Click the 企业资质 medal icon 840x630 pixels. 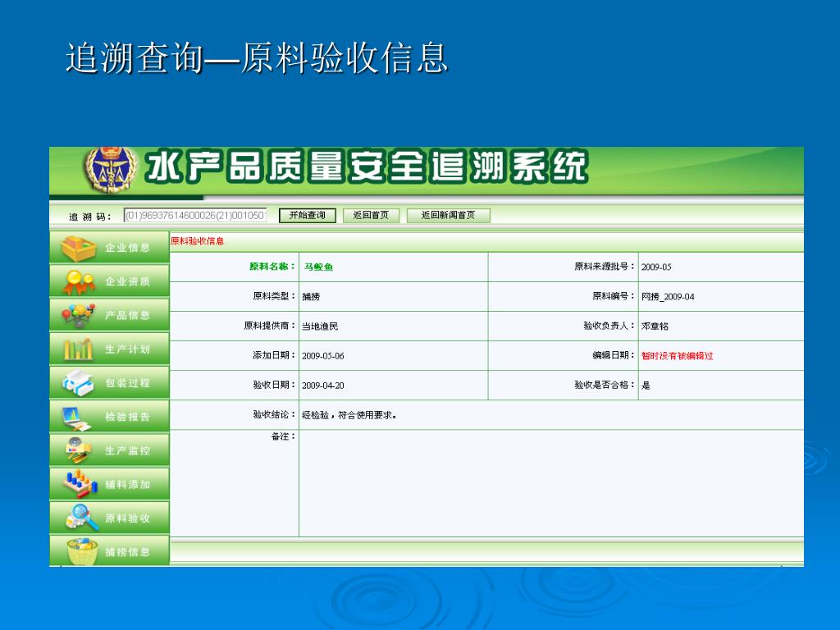click(79, 282)
